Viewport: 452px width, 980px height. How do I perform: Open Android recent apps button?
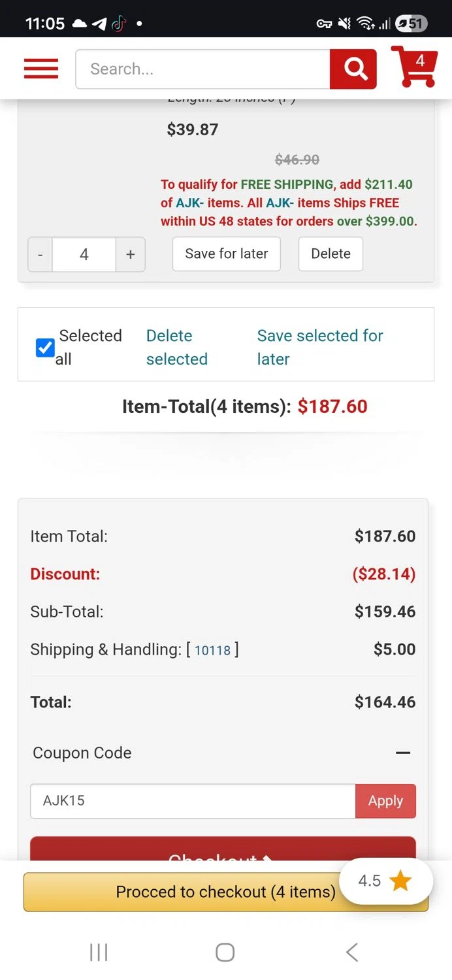pyautogui.click(x=99, y=952)
